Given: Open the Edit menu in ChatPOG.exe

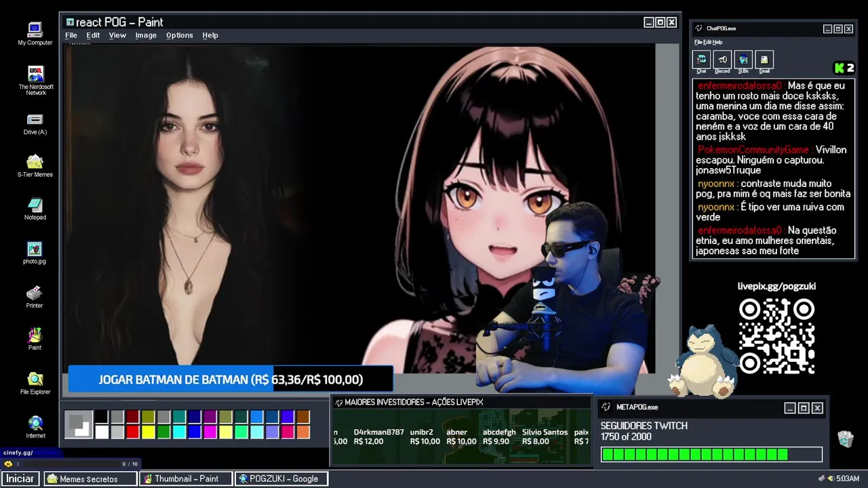Looking at the screenshot, I should pyautogui.click(x=707, y=42).
